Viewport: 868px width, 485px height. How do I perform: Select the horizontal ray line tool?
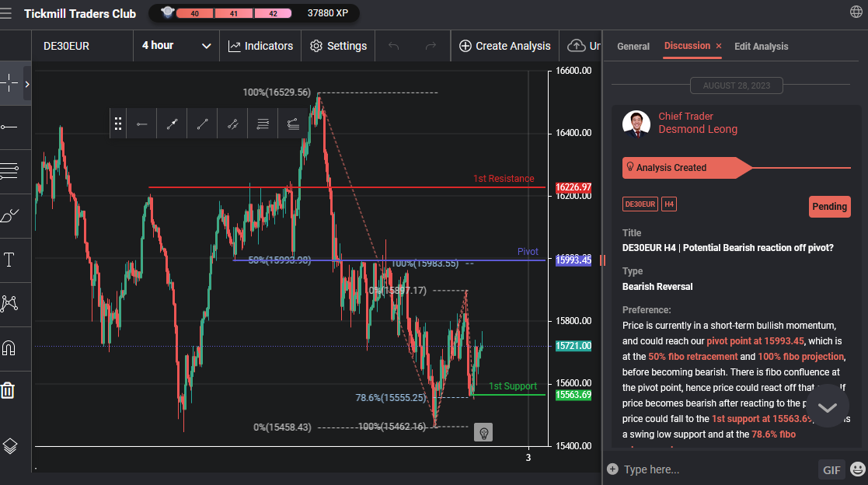9,127
